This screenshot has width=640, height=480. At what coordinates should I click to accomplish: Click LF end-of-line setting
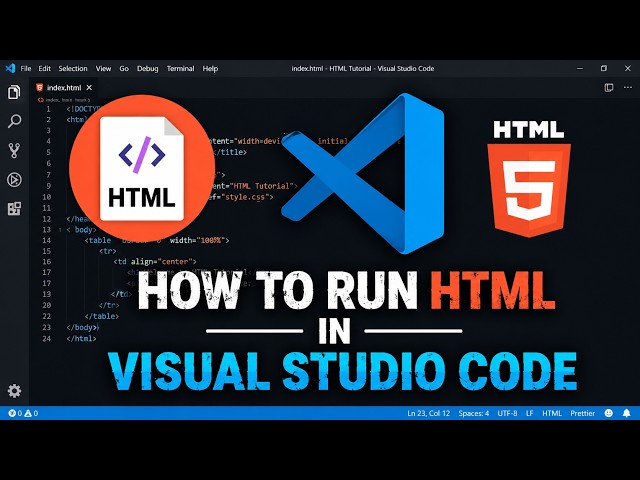click(529, 413)
